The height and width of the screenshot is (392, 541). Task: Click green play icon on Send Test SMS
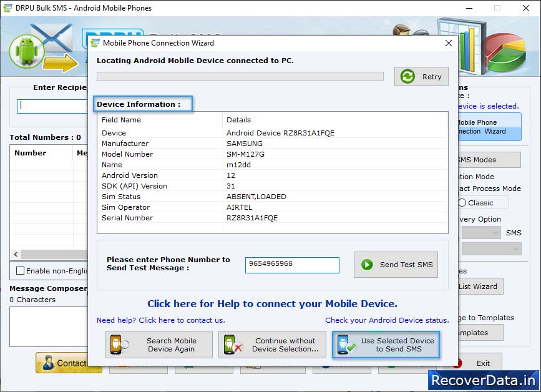click(367, 265)
